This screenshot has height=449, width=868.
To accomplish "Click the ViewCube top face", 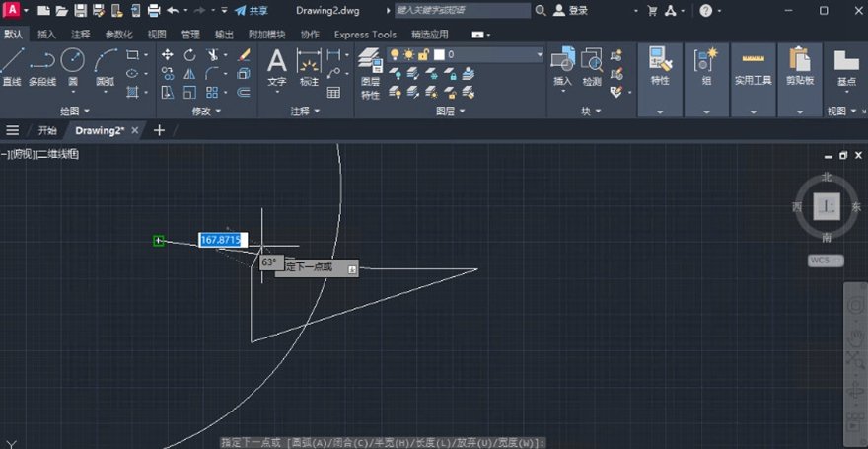I will pos(827,206).
